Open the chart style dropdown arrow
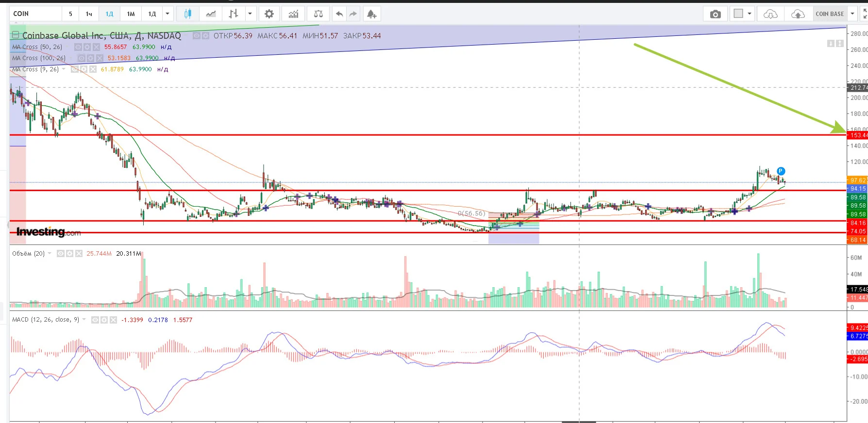 coord(250,14)
